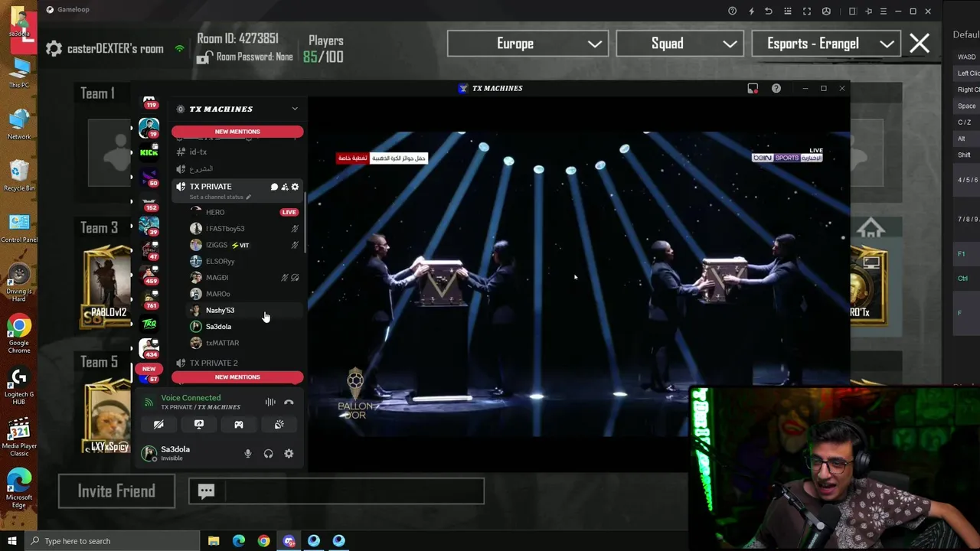Open the Esports - Erangel map dropdown
Viewport: 980px width, 551px height.
pyautogui.click(x=826, y=44)
